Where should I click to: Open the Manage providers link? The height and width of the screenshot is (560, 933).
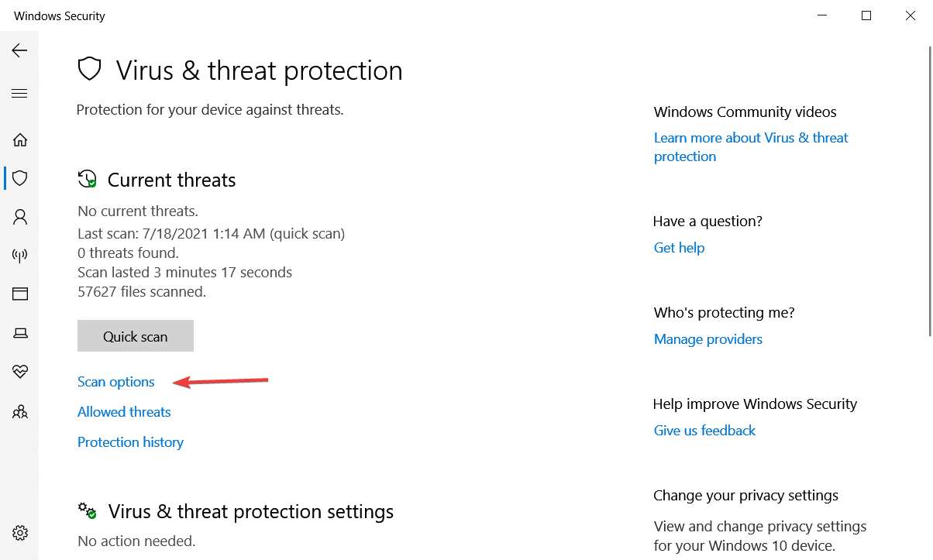(x=707, y=339)
